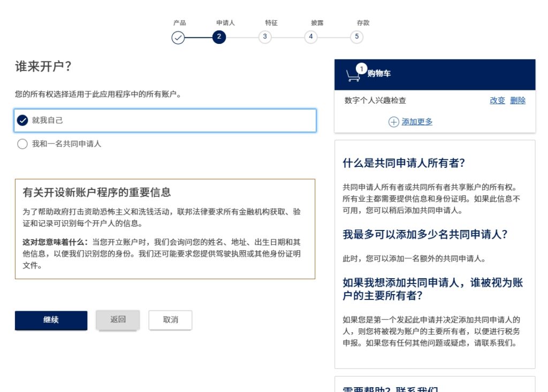Viewport: 548px width, 392px height.
Task: Choose 我和一名共同申请人 radio button
Action: coord(22,144)
